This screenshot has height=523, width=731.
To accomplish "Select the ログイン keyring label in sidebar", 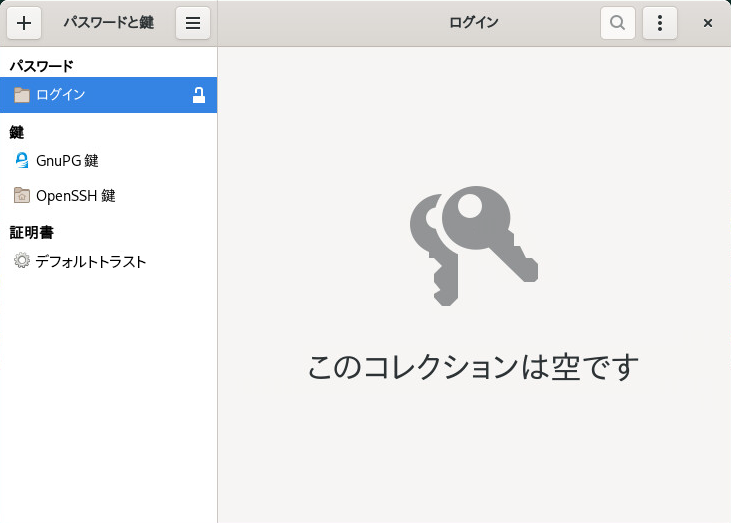I will click(61, 95).
